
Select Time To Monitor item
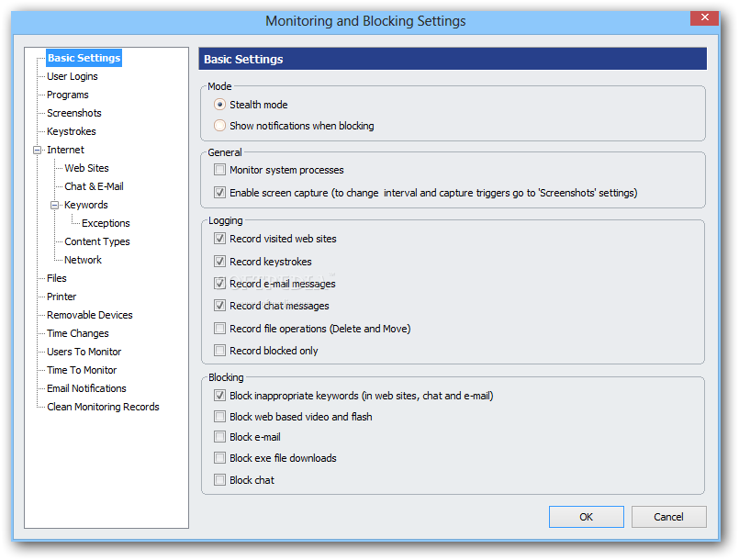pos(82,371)
